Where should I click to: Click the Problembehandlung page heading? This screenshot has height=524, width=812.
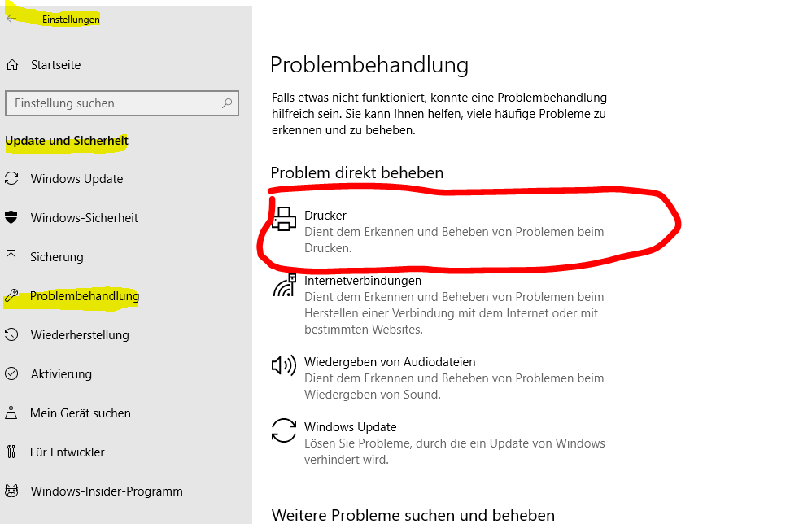point(369,65)
